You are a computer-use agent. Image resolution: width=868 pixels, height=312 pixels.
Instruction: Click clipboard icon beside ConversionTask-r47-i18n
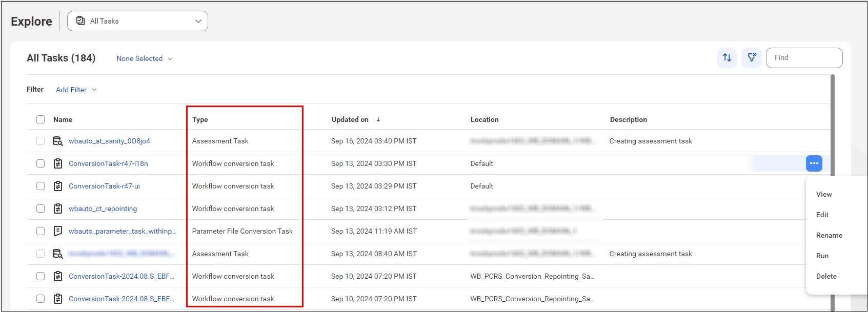(x=58, y=163)
